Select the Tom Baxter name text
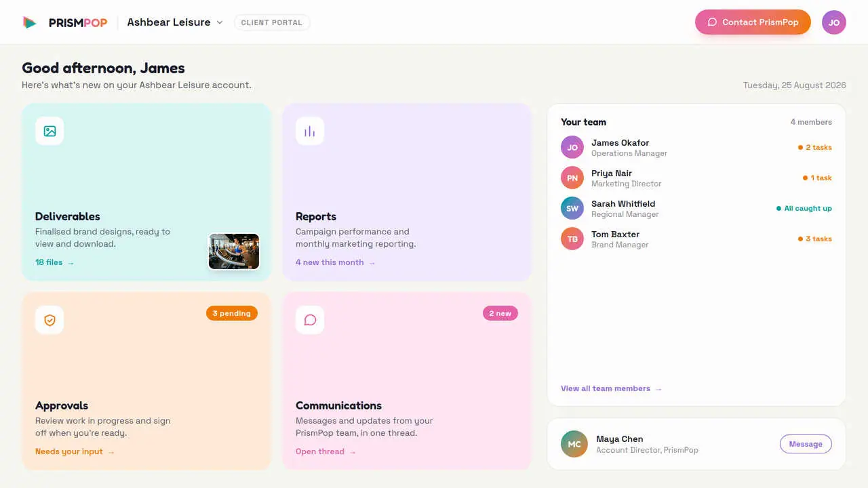The image size is (868, 488). [x=616, y=234]
